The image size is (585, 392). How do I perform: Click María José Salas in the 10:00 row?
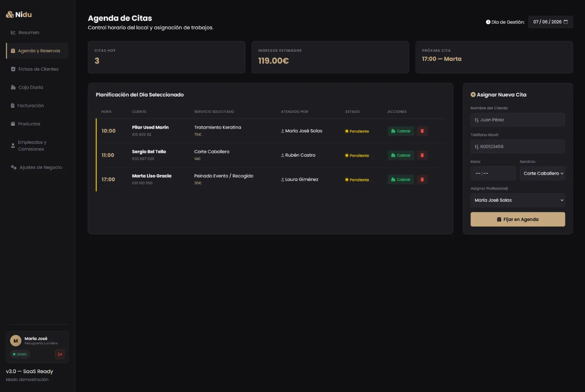304,131
